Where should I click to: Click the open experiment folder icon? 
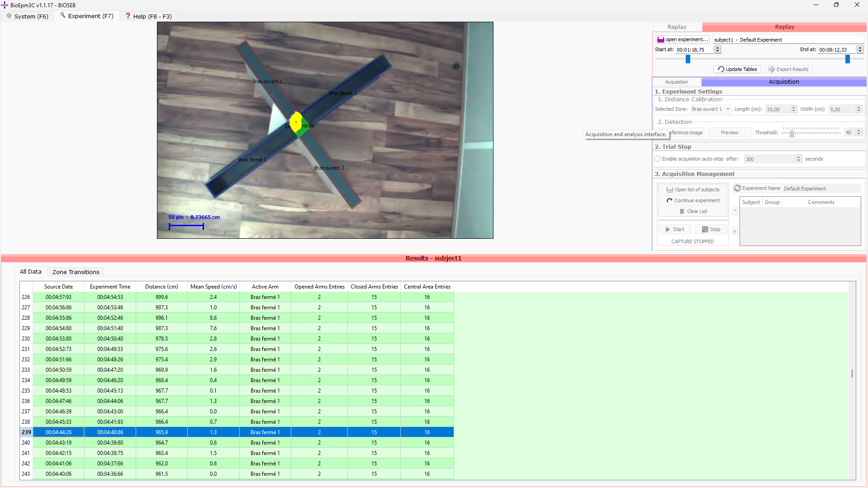click(660, 40)
